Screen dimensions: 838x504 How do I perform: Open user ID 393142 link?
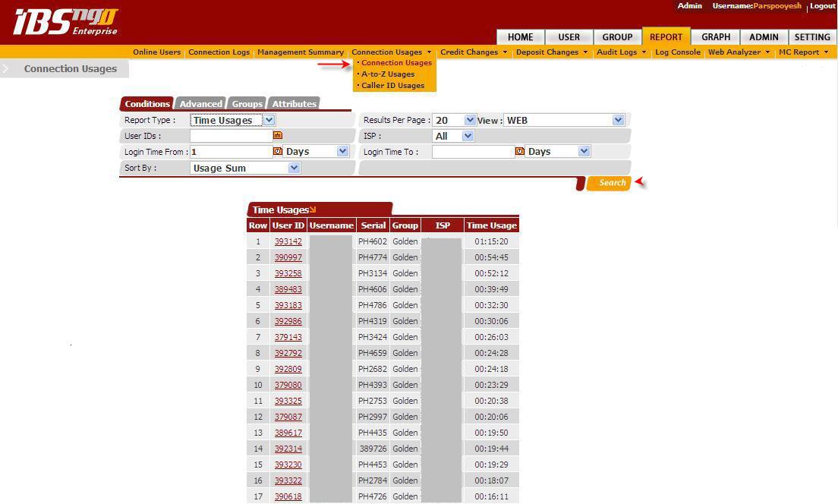click(288, 241)
